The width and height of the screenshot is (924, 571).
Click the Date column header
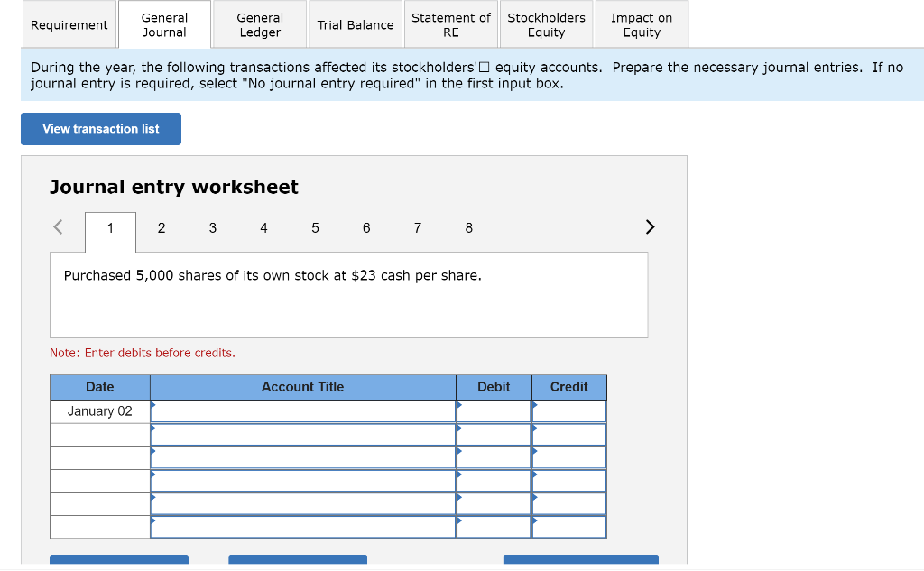click(x=99, y=387)
